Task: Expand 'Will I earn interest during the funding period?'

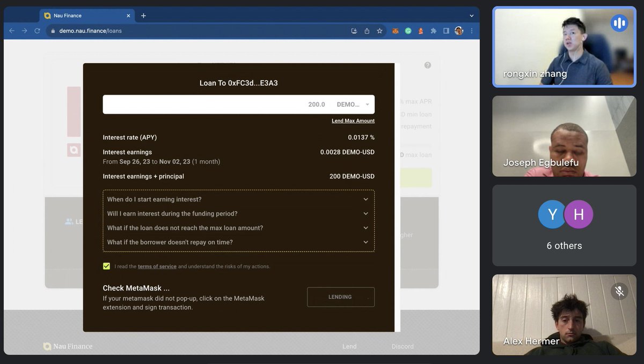Action: point(238,213)
